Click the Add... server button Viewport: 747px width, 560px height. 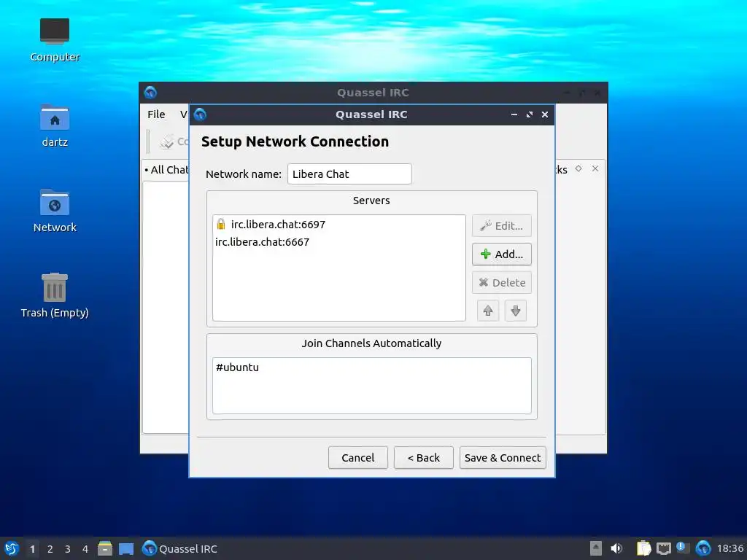click(x=502, y=254)
